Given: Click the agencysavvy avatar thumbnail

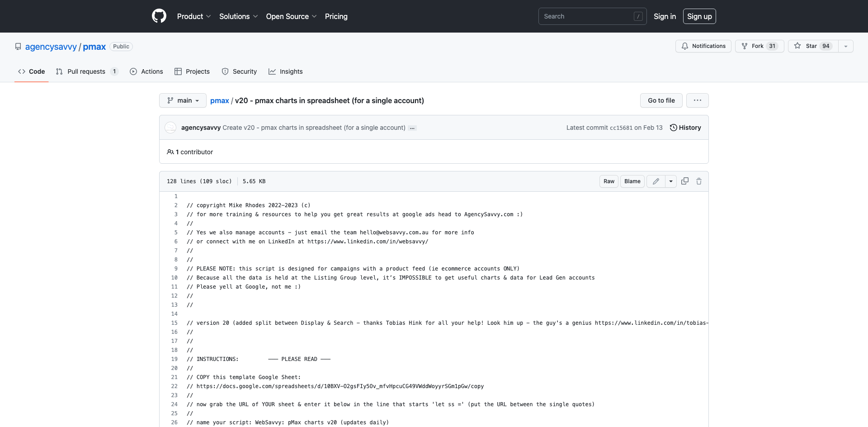Looking at the screenshot, I should click(170, 128).
